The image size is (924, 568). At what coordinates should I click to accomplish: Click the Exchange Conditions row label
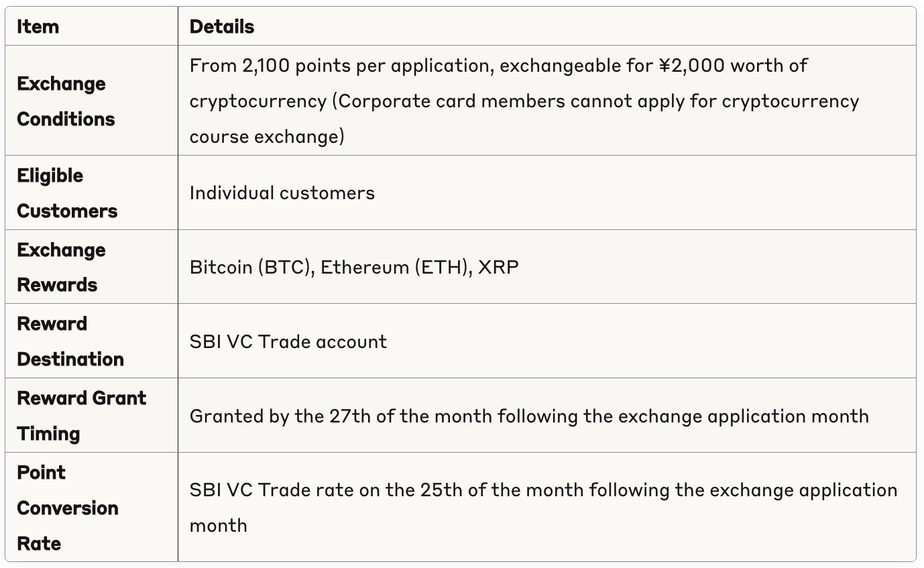coord(66,101)
